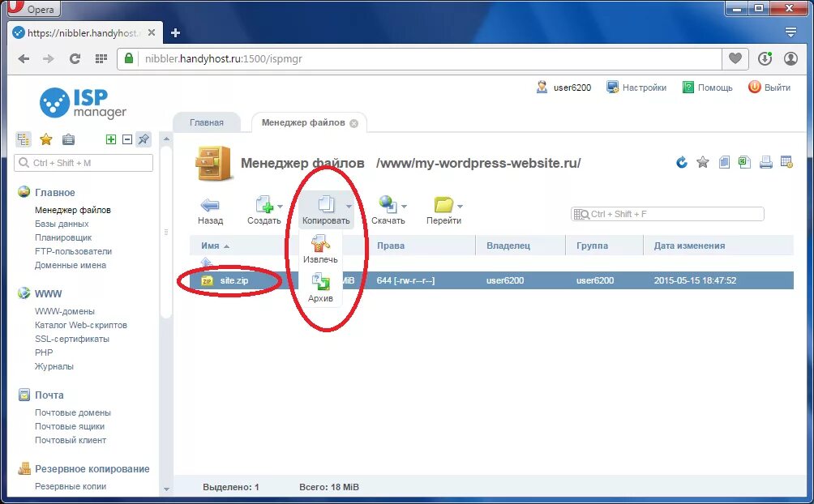The height and width of the screenshot is (504, 814).
Task: Collapse all sidebar sections with minus icon
Action: point(127,139)
